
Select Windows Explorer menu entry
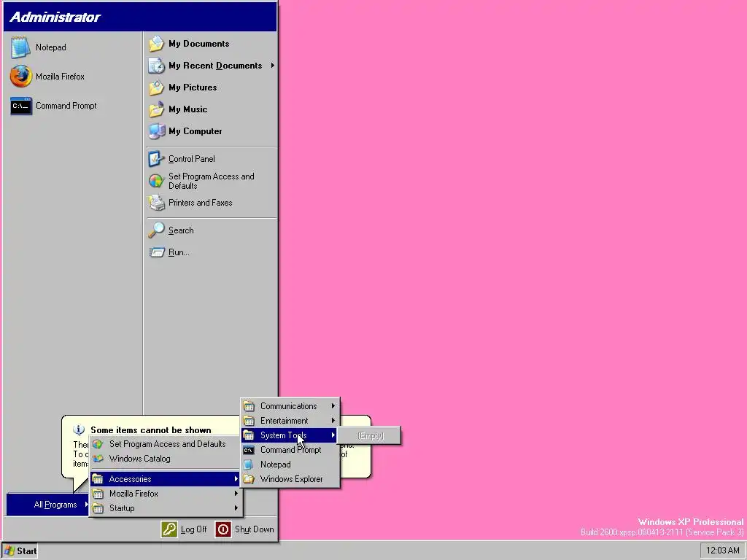pyautogui.click(x=290, y=479)
